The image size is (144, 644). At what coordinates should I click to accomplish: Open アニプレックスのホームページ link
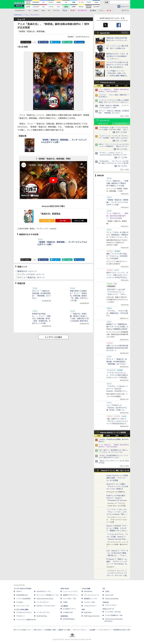click(31, 274)
